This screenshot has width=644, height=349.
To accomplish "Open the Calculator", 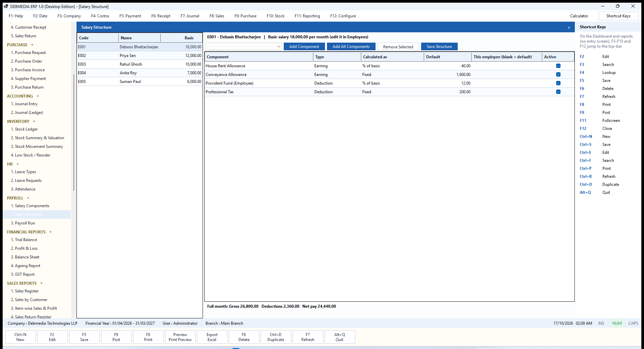I will coord(579,16).
